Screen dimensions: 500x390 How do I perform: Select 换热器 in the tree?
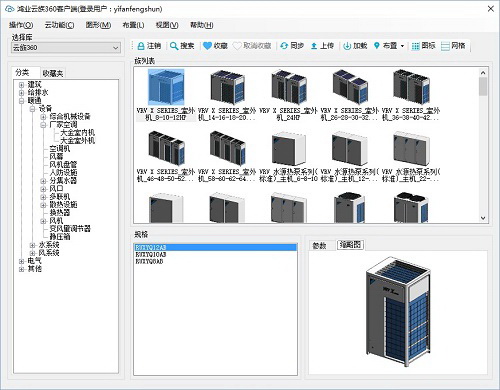(60, 213)
